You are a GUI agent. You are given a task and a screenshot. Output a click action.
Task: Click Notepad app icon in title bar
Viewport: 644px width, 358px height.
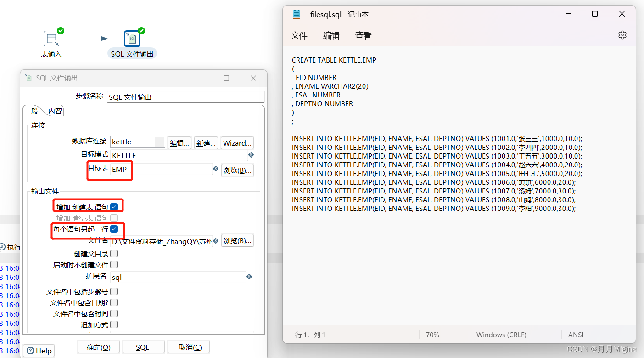coord(297,14)
